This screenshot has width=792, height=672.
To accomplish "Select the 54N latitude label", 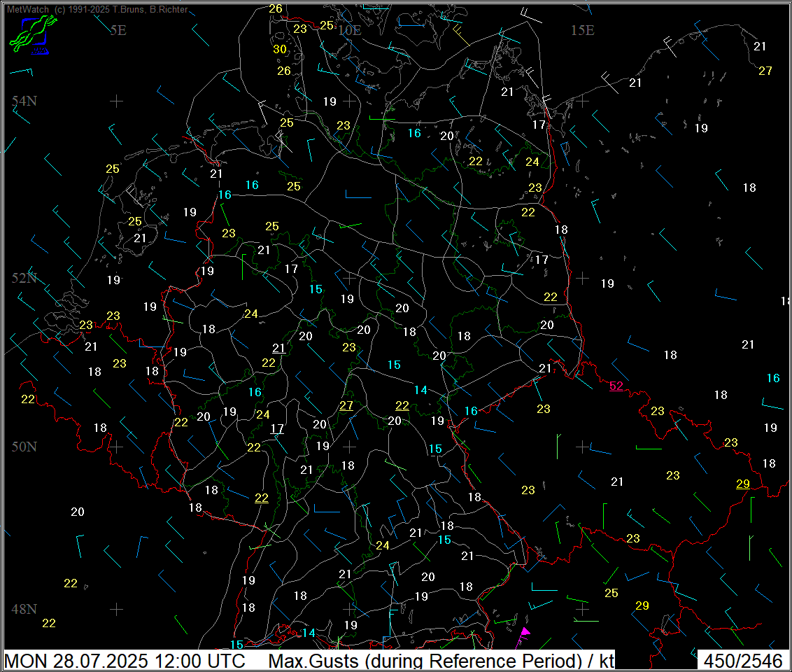I will 24,101.
